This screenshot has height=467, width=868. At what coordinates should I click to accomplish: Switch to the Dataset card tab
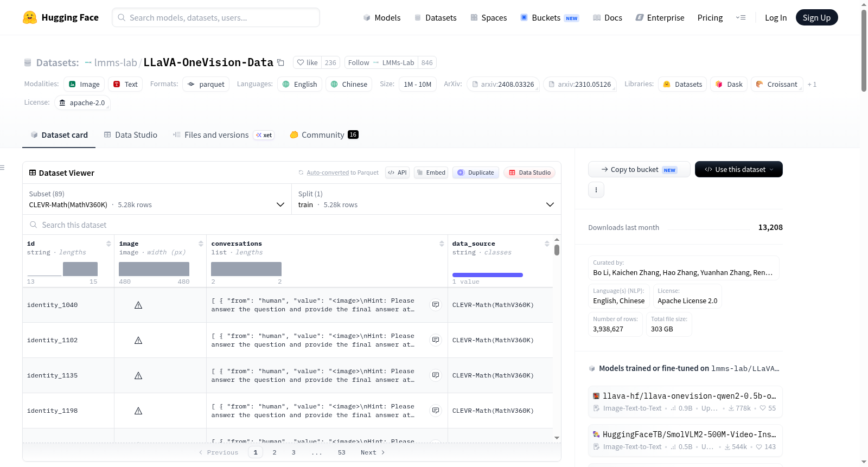[x=59, y=135]
